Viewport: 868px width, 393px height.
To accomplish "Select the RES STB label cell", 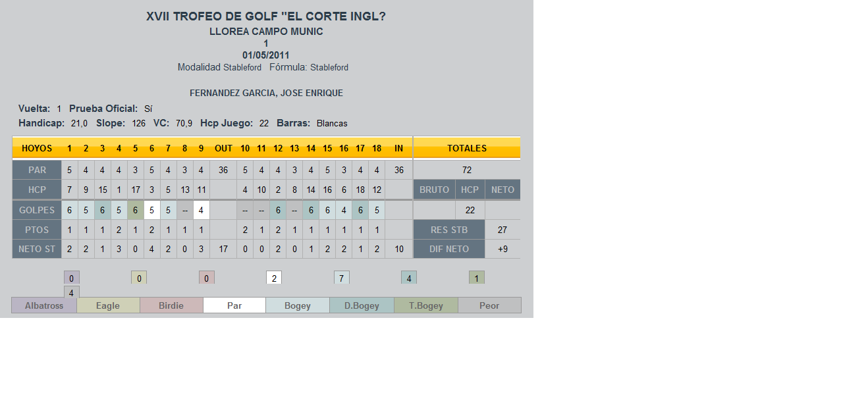I will (x=449, y=230).
